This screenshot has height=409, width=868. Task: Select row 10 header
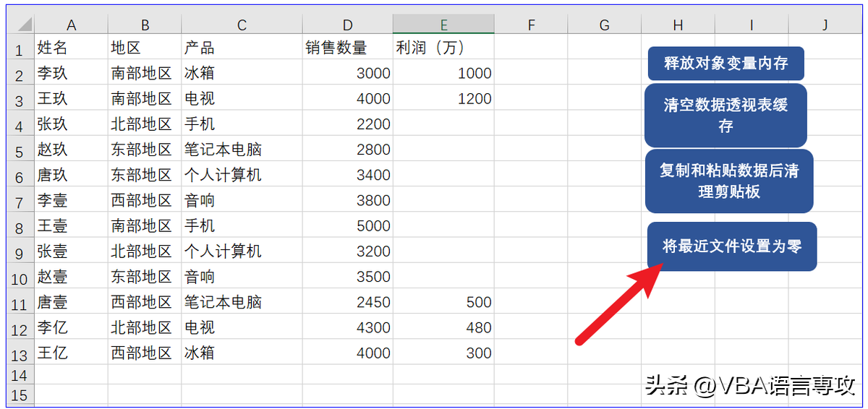(20, 277)
